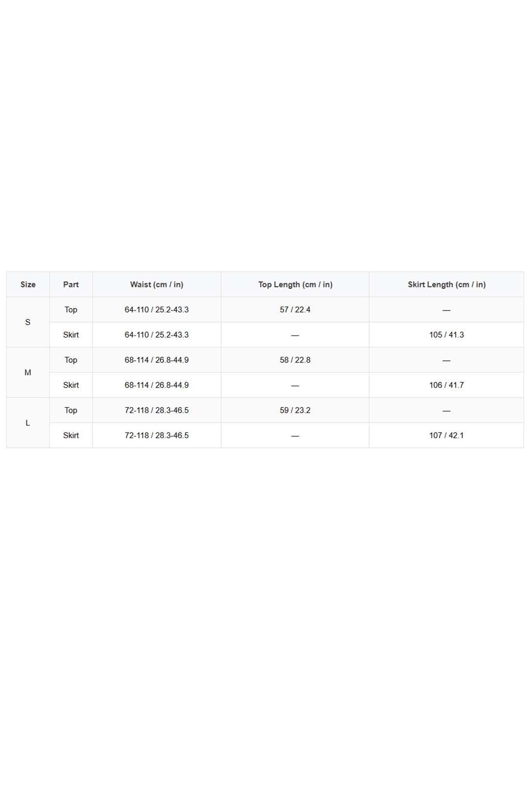Select the 107 / 42.1 skirt length cell

coord(446,435)
